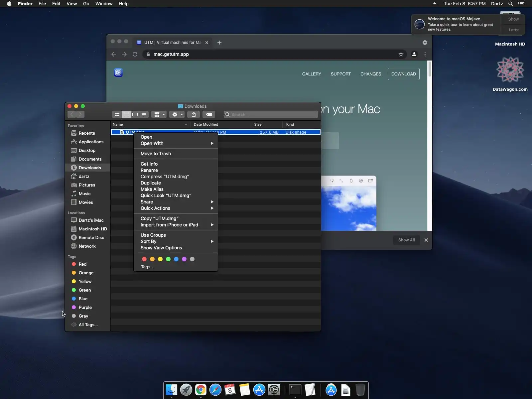This screenshot has width=532, height=399.
Task: Expand the Open With submenu
Action: click(176, 143)
